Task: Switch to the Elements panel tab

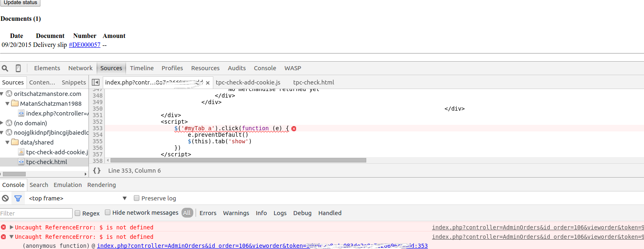Action: pos(47,68)
